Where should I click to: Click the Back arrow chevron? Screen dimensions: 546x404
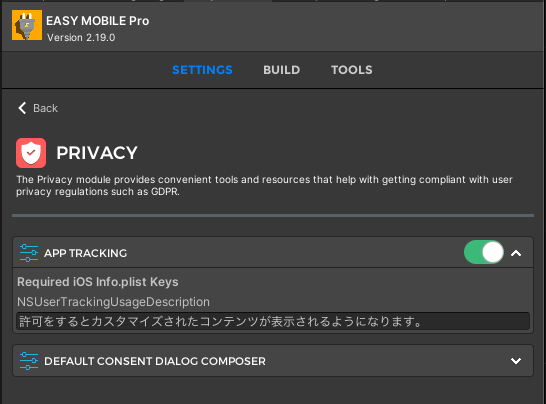click(x=22, y=108)
